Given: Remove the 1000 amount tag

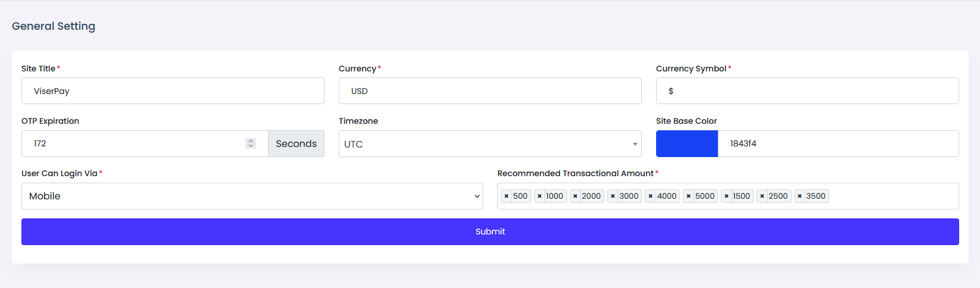Looking at the screenshot, I should [540, 196].
